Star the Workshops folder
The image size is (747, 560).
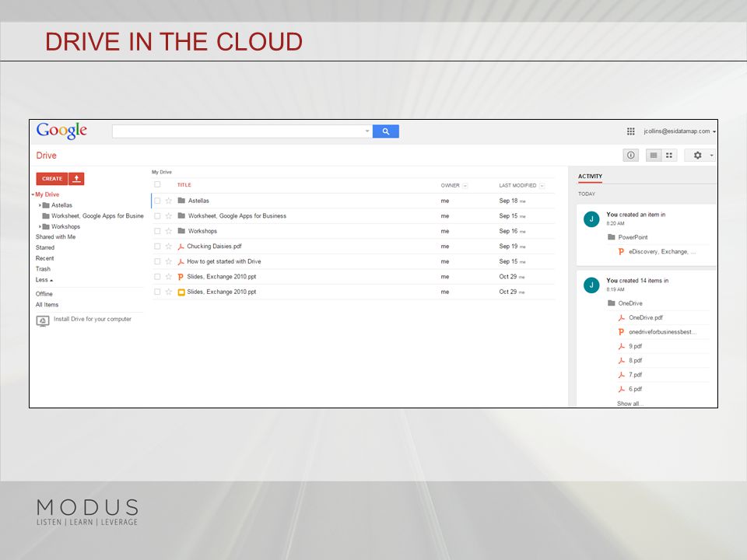click(x=169, y=232)
